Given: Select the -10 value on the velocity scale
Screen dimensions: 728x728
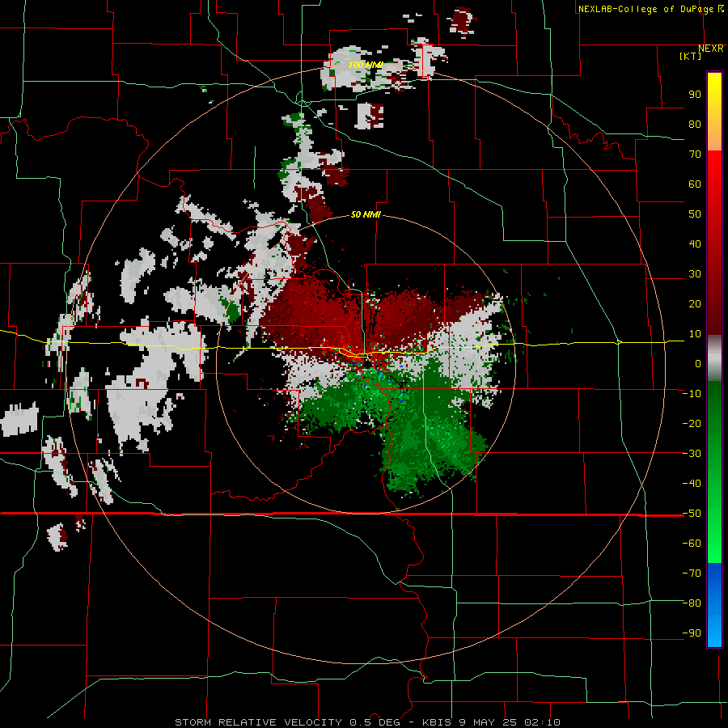Looking at the screenshot, I should pos(692,394).
